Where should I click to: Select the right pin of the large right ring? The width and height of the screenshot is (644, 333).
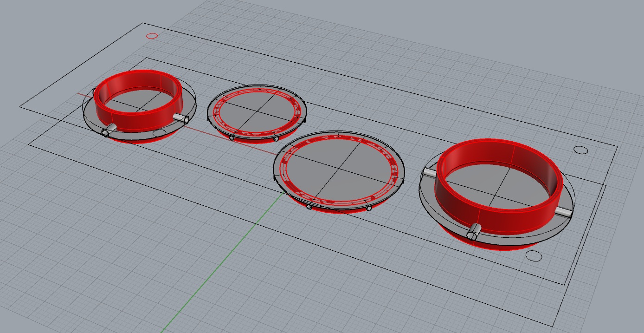[564, 212]
